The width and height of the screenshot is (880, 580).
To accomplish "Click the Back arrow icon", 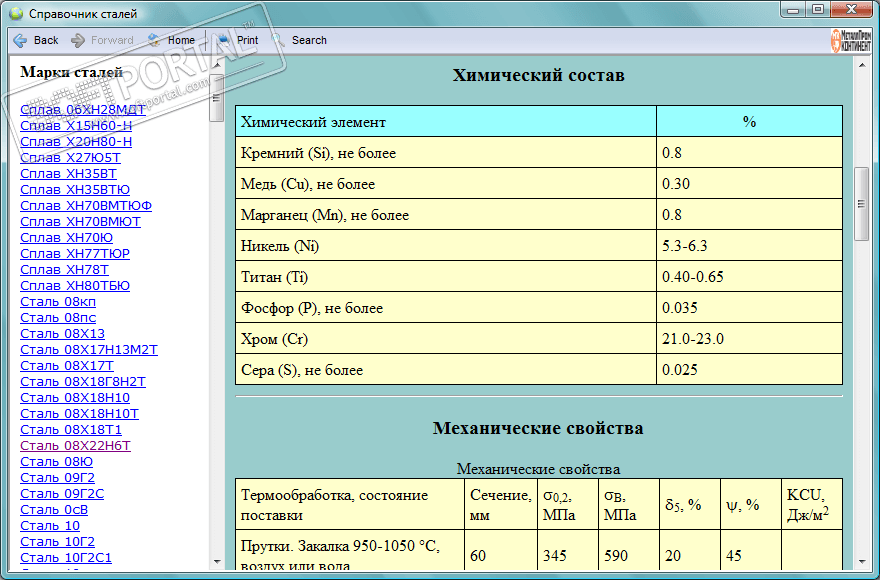I will point(20,40).
